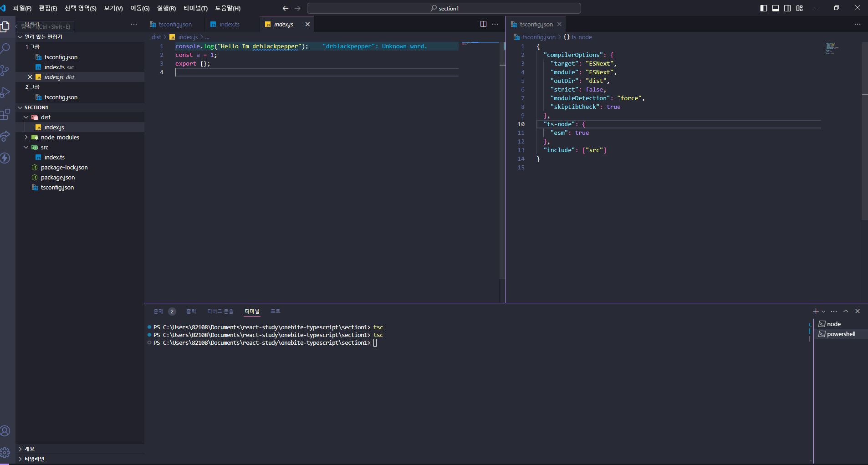Image resolution: width=868 pixels, height=465 pixels.
Task: Open the 터미널(T) menu
Action: [x=195, y=8]
